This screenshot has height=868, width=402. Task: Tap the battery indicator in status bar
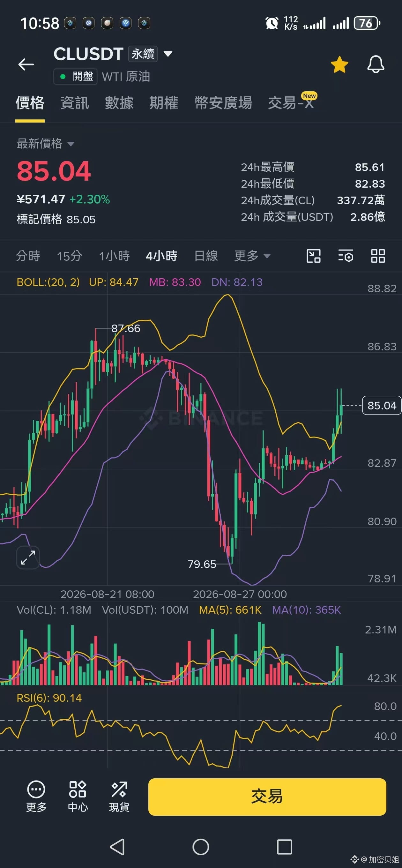pos(367,23)
